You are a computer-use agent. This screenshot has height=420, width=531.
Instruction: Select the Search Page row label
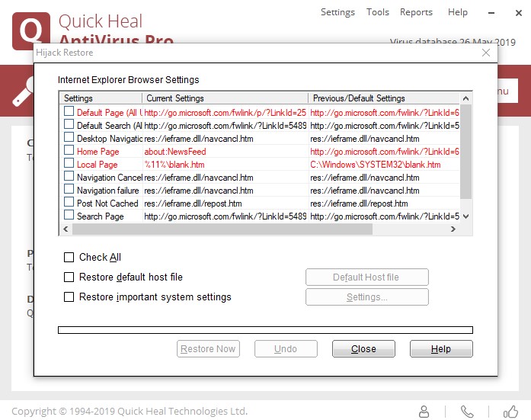click(x=101, y=216)
